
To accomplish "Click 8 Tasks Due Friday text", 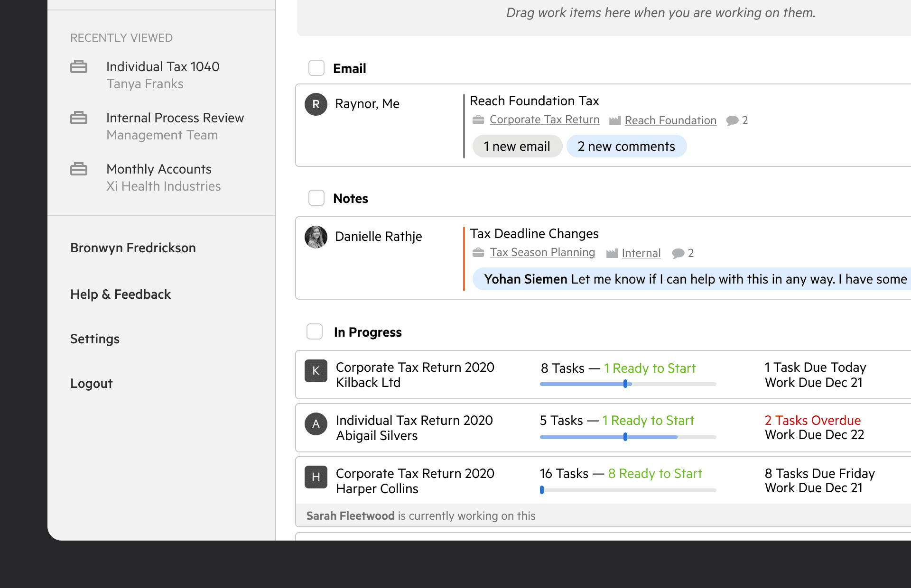I will (x=819, y=473).
